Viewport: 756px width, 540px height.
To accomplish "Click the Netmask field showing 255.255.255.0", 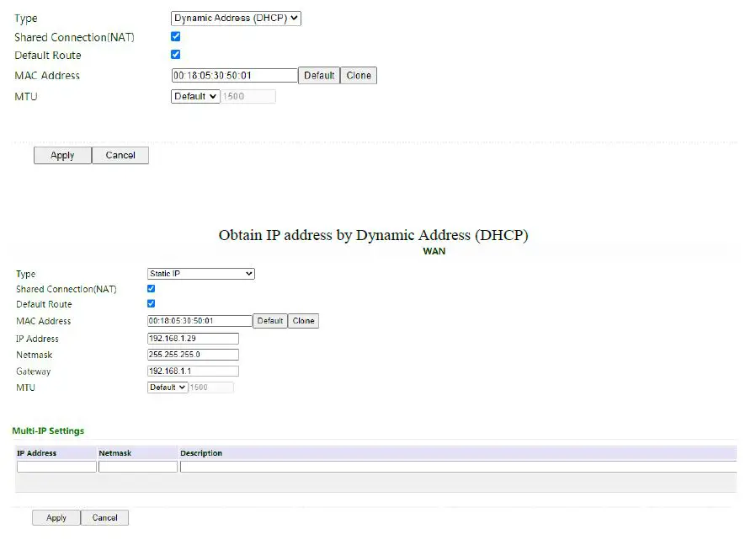I will [x=191, y=355].
